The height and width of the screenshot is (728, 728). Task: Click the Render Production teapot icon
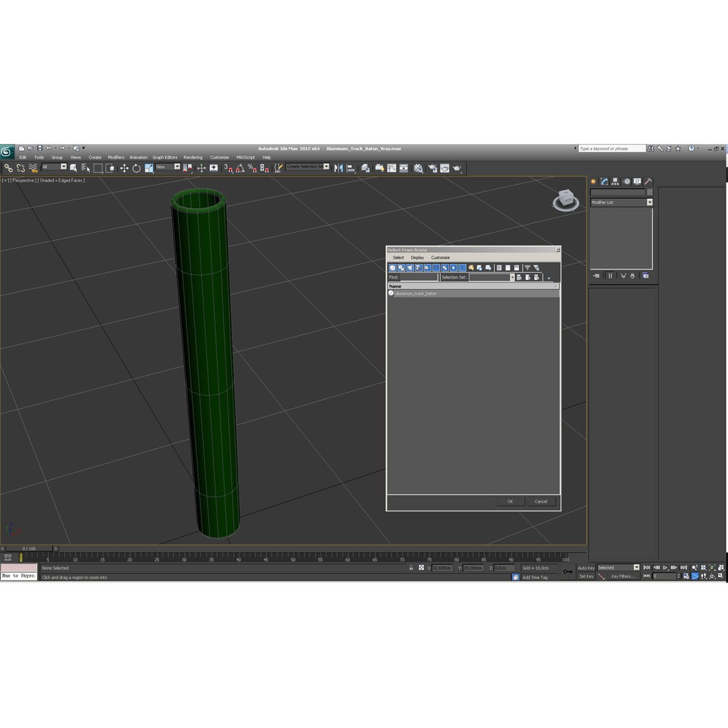pyautogui.click(x=457, y=168)
